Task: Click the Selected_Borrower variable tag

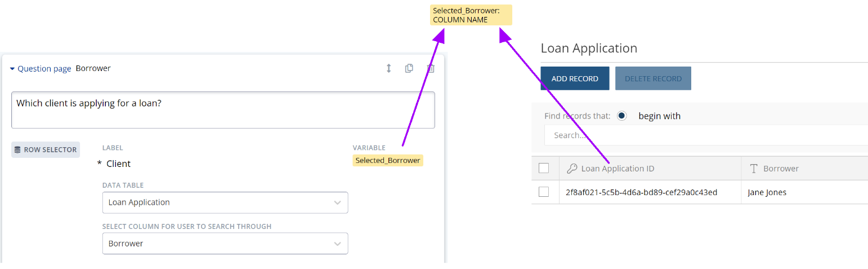Action: 388,161
